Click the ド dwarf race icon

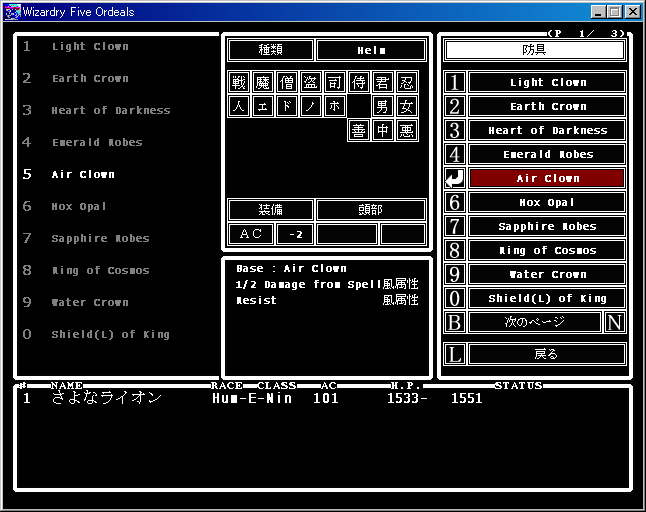coord(287,106)
